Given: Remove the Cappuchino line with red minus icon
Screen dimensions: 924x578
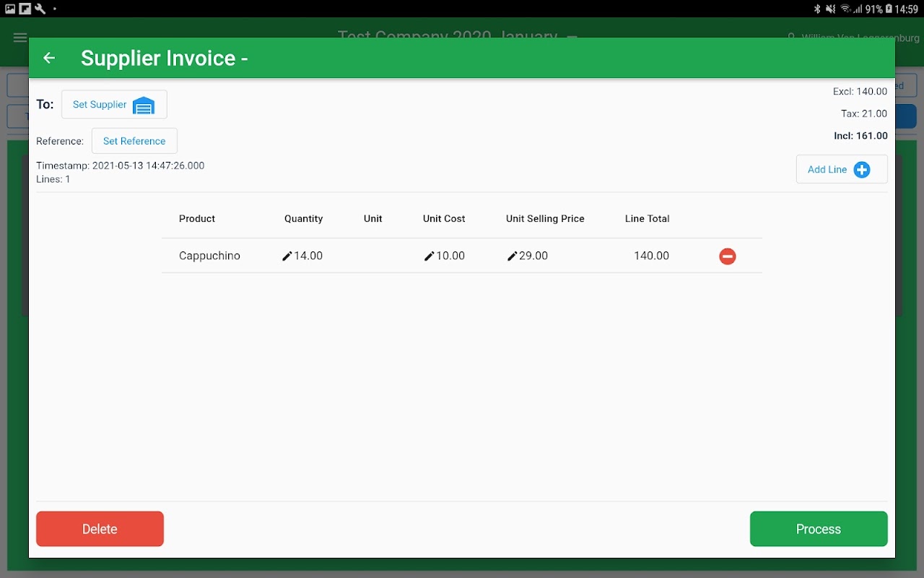Looking at the screenshot, I should point(727,256).
